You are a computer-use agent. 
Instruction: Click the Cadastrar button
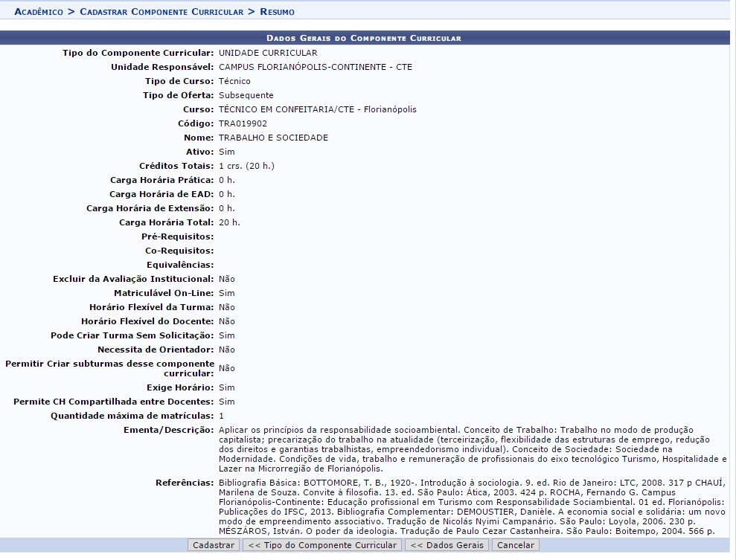coord(214,545)
